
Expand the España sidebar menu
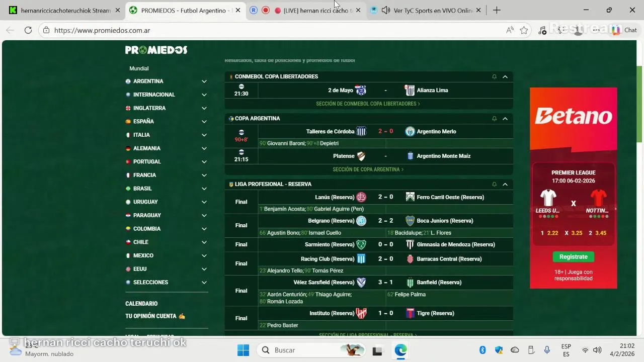204,122
